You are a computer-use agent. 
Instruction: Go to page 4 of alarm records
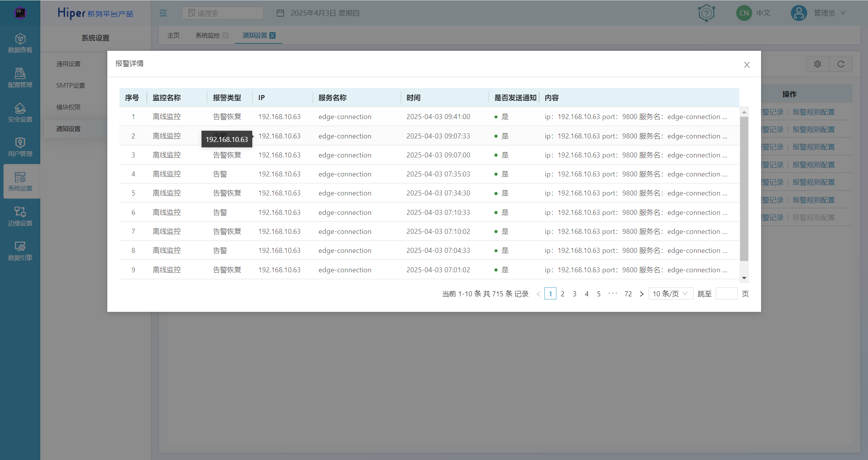pyautogui.click(x=587, y=294)
